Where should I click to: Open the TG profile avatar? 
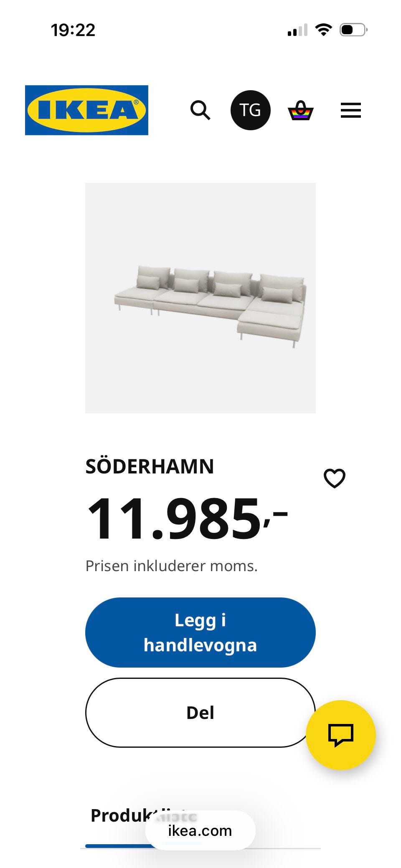(x=250, y=110)
